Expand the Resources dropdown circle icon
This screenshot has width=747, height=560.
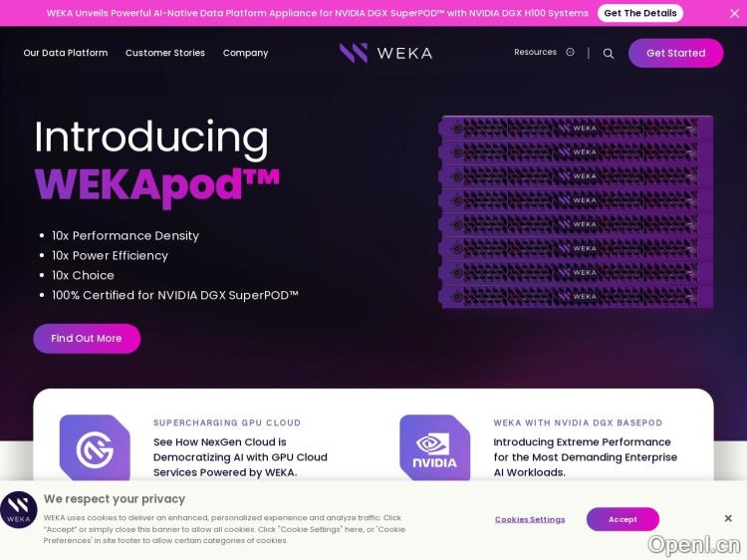571,53
